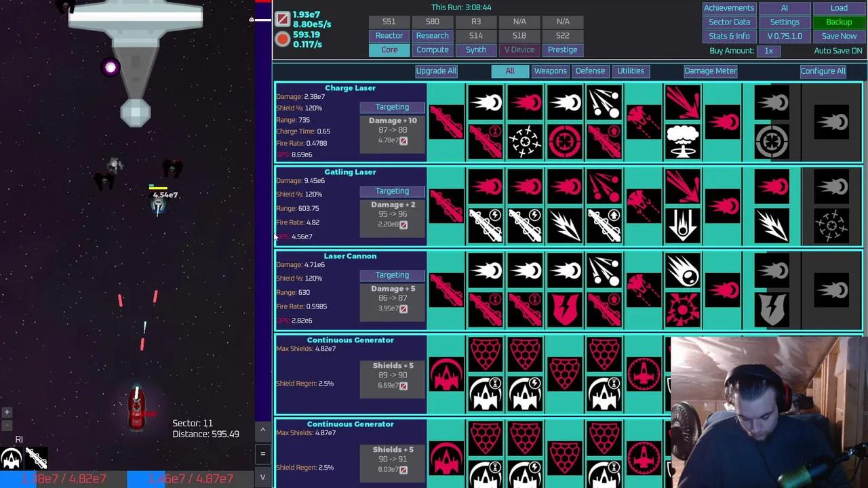Image resolution: width=868 pixels, height=488 pixels.
Task: Click the red scatter shot module in Gatling Laser
Action: point(604,186)
